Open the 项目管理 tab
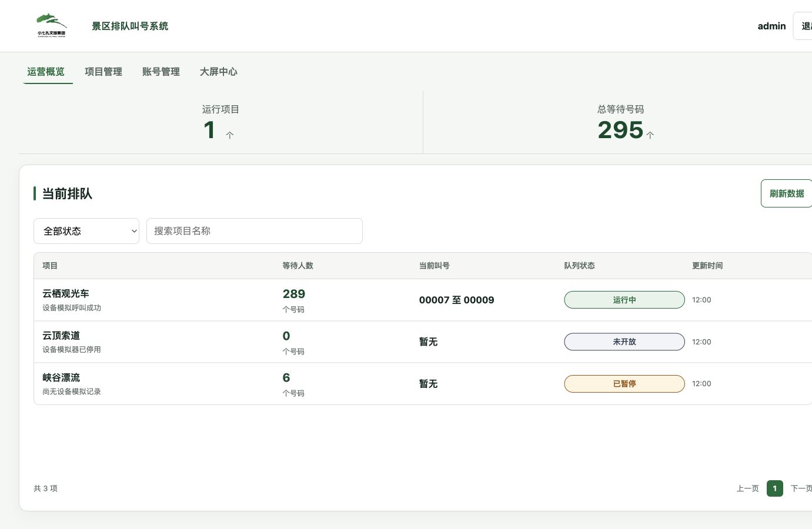 click(103, 72)
